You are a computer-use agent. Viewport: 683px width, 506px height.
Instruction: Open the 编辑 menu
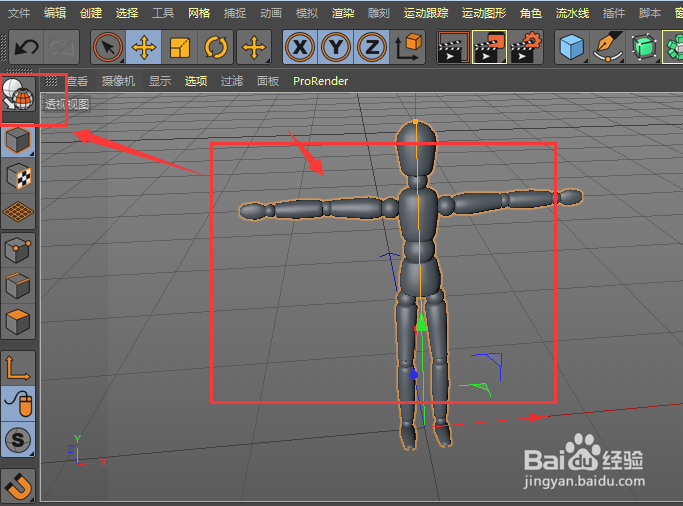(x=55, y=13)
